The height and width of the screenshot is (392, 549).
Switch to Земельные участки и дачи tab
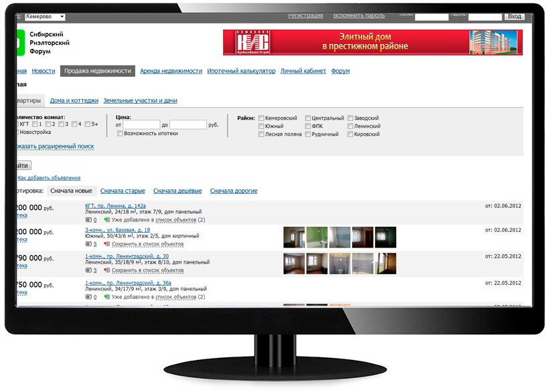point(140,101)
